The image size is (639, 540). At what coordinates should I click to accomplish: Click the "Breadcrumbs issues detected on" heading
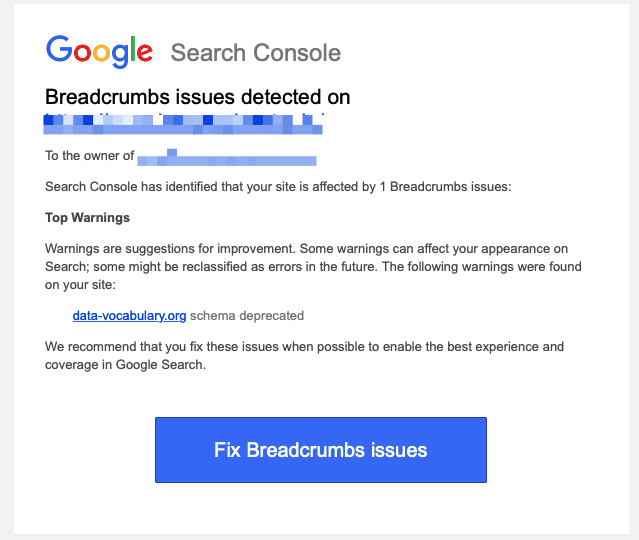point(198,97)
